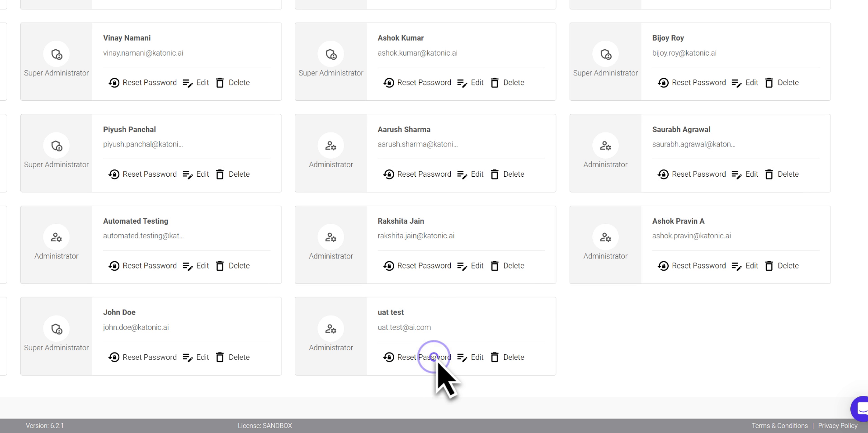Open the Privacy Policy page

coord(838,425)
